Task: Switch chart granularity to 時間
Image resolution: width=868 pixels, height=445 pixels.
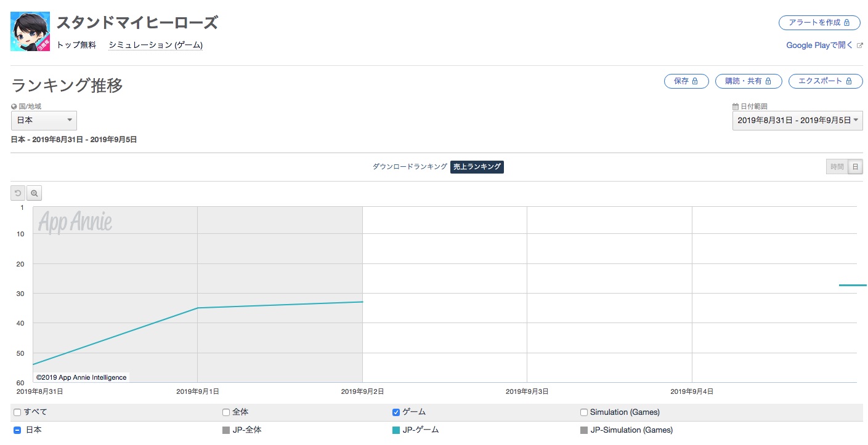Action: [x=837, y=167]
